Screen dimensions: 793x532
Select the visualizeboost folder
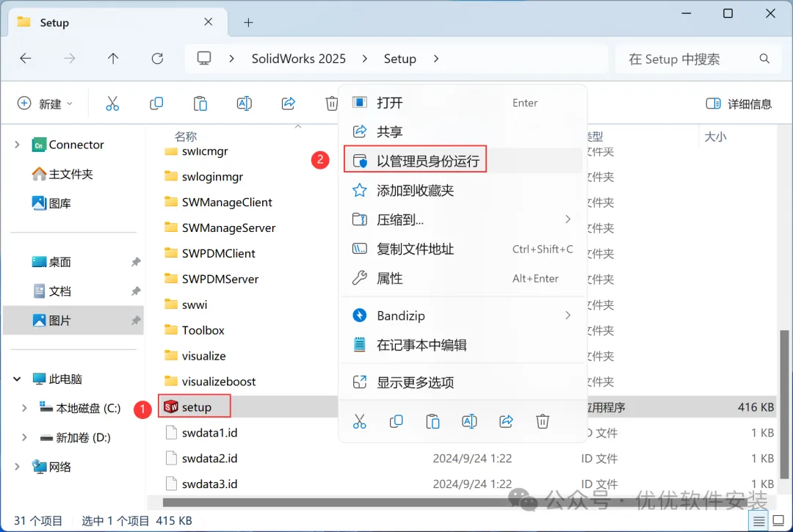(210, 382)
